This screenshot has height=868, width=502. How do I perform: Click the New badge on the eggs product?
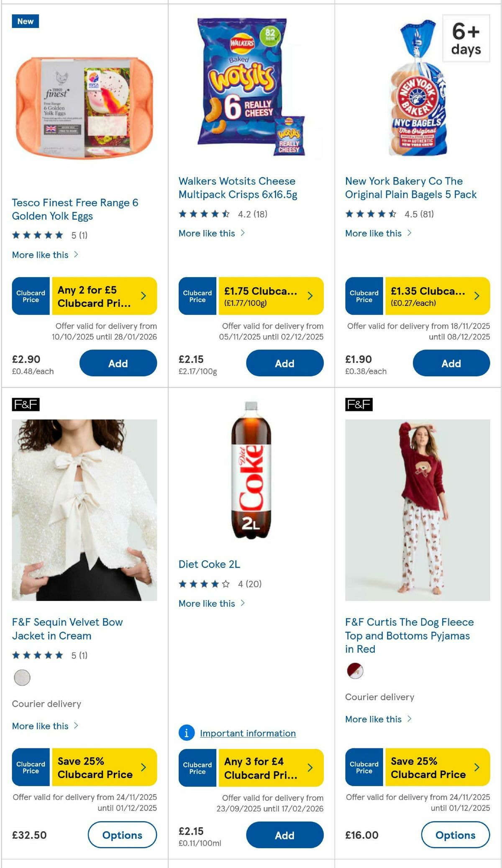coord(25,21)
